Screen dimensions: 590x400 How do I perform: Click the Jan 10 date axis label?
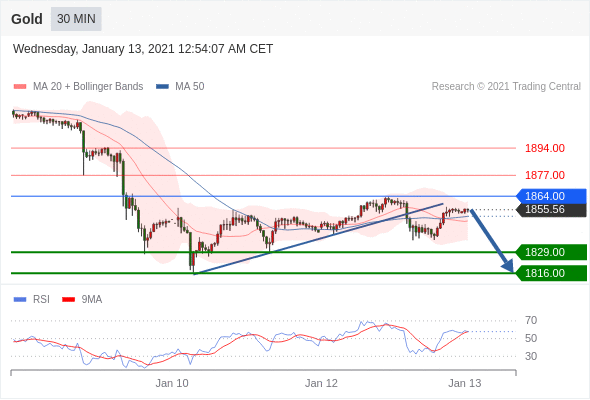click(x=172, y=383)
